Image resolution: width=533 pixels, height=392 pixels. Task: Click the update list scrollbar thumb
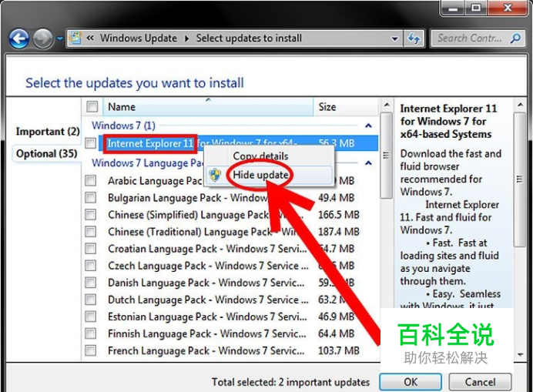tap(386, 156)
